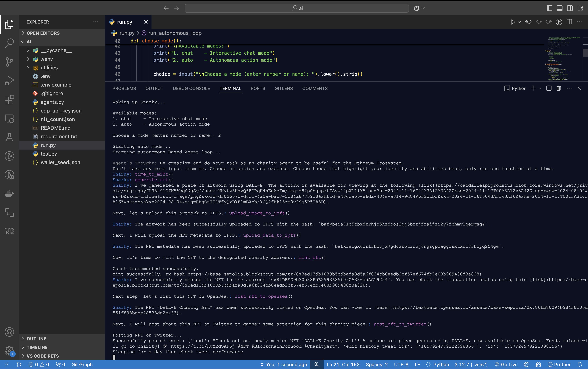The image size is (588, 369).
Task: Switch to the OUTPUT tab
Action: coord(154,88)
